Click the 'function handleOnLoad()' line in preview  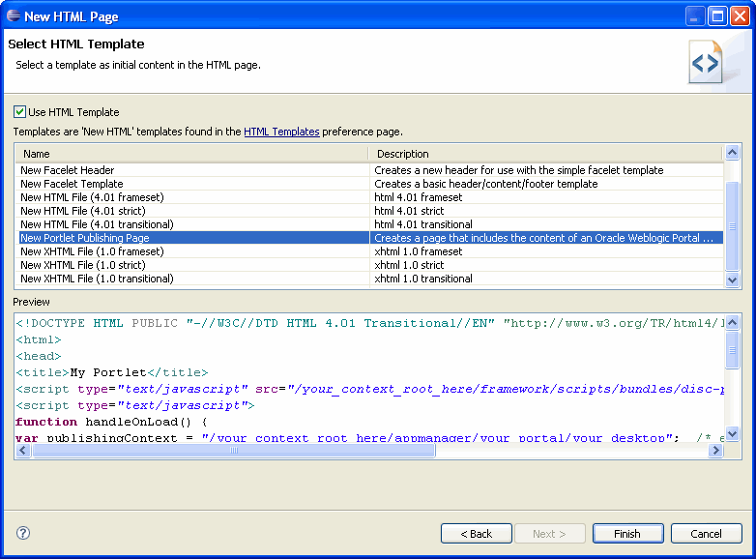click(x=111, y=422)
